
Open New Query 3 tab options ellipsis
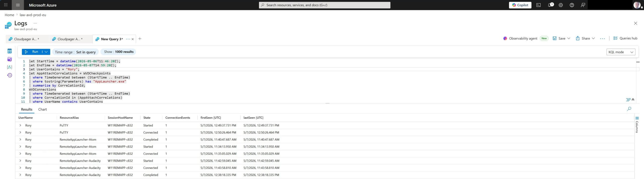click(128, 39)
